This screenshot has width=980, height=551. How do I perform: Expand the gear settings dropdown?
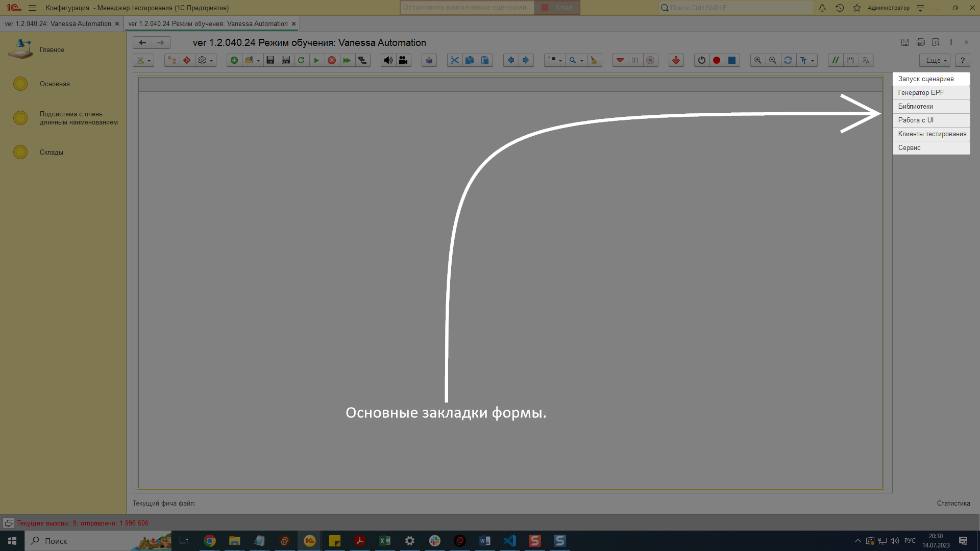click(x=205, y=60)
